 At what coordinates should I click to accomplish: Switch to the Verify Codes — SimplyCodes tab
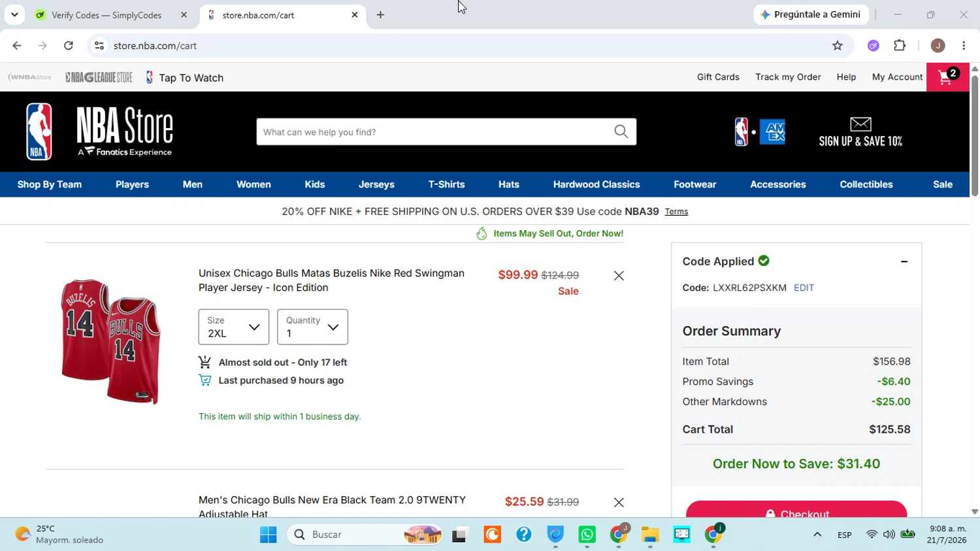106,15
